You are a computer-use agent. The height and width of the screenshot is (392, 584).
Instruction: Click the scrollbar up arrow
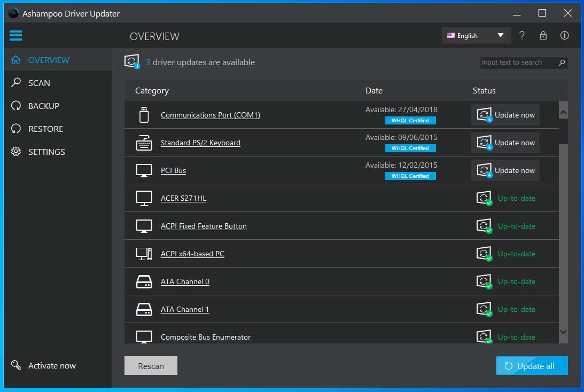coord(563,112)
